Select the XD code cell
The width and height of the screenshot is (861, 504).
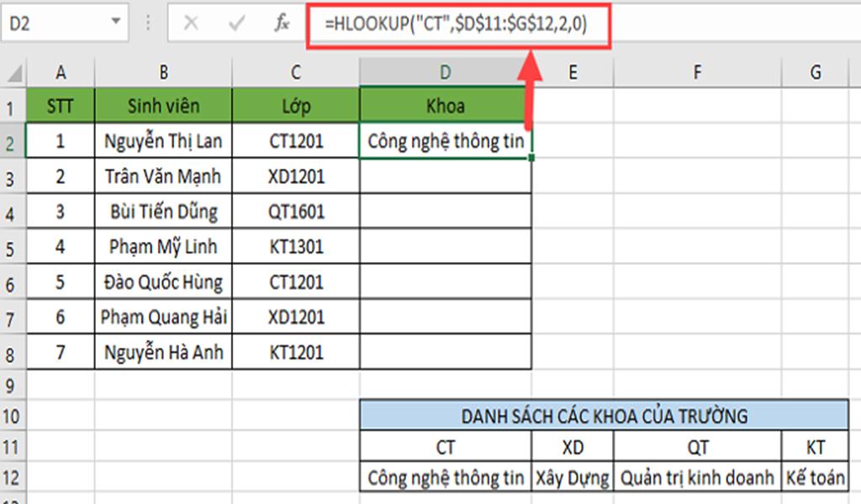573,447
